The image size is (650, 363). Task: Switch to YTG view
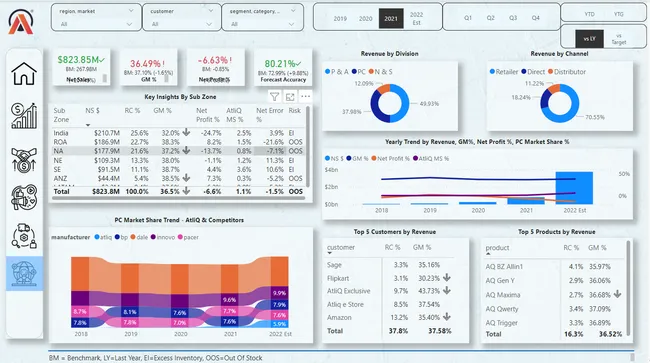(x=618, y=14)
